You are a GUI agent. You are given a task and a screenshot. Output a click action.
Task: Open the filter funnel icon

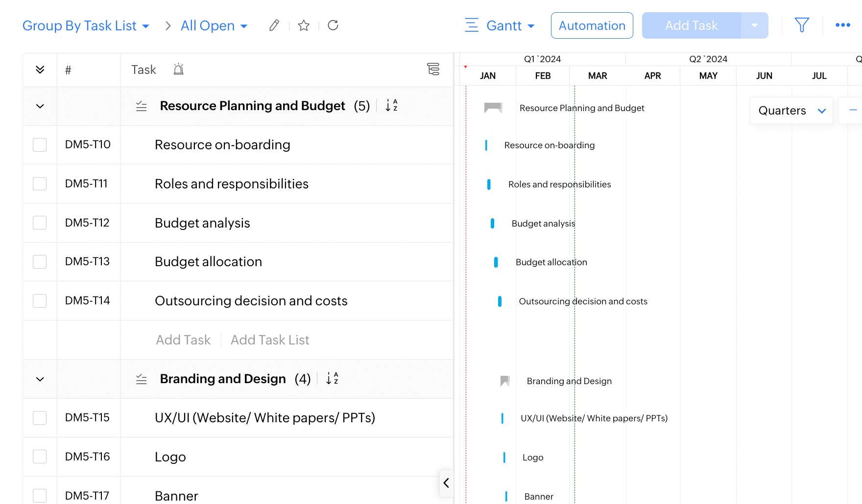(802, 25)
